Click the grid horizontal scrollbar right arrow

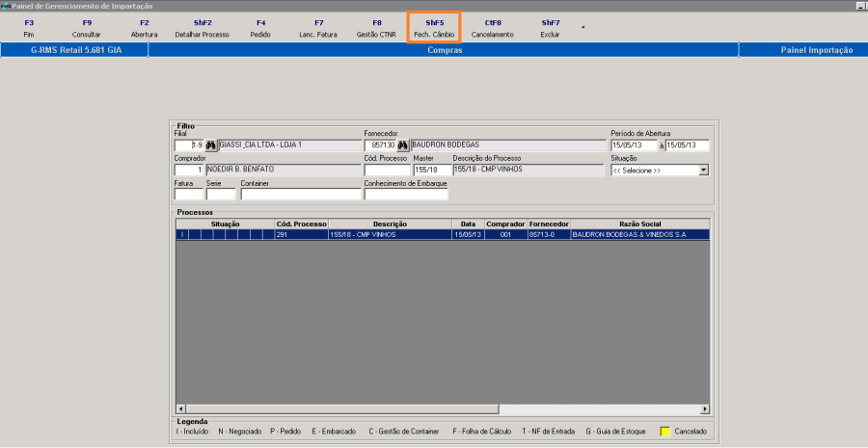705,409
